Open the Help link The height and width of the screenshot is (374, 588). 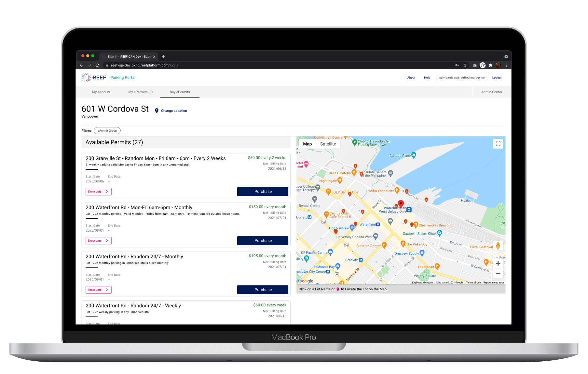point(427,78)
